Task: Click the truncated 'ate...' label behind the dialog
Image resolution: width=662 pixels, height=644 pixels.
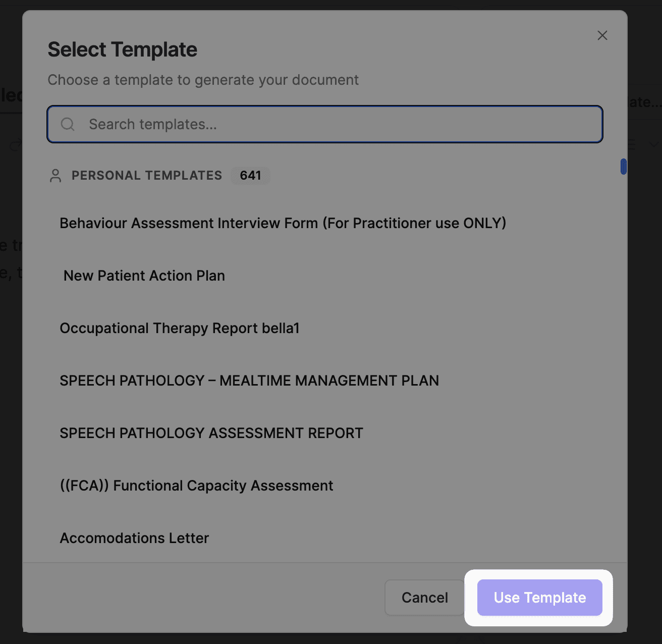Action: [x=646, y=101]
